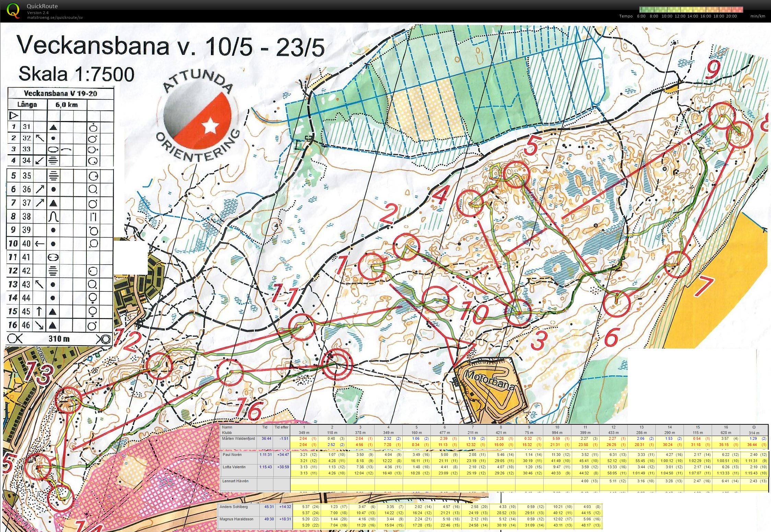This screenshot has width=771, height=532.
Task: Select control code 46 in control sheet
Action: click(26, 325)
